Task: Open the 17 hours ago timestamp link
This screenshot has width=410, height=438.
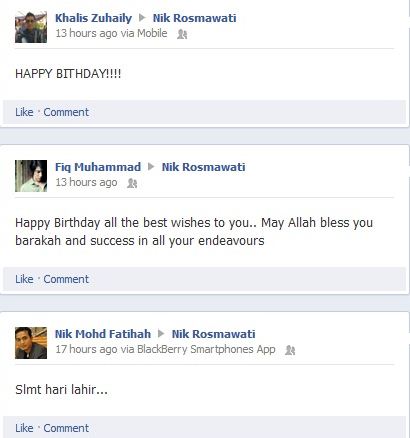Action: coord(86,349)
